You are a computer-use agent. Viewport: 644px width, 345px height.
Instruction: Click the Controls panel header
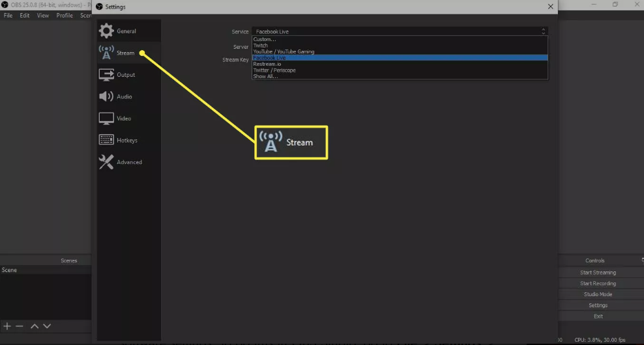(594, 260)
